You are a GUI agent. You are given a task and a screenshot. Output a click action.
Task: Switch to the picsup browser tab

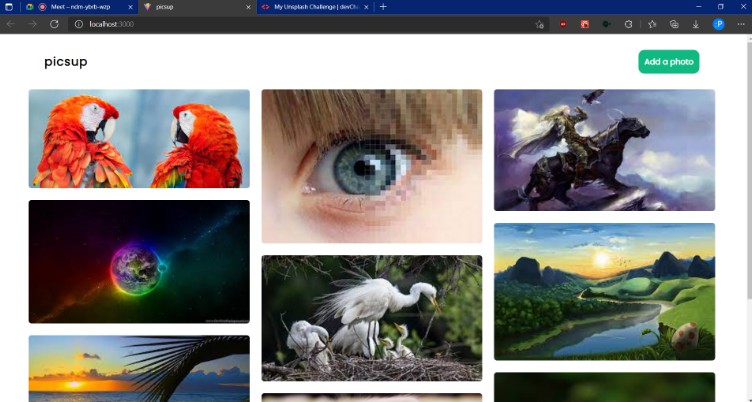pos(197,7)
